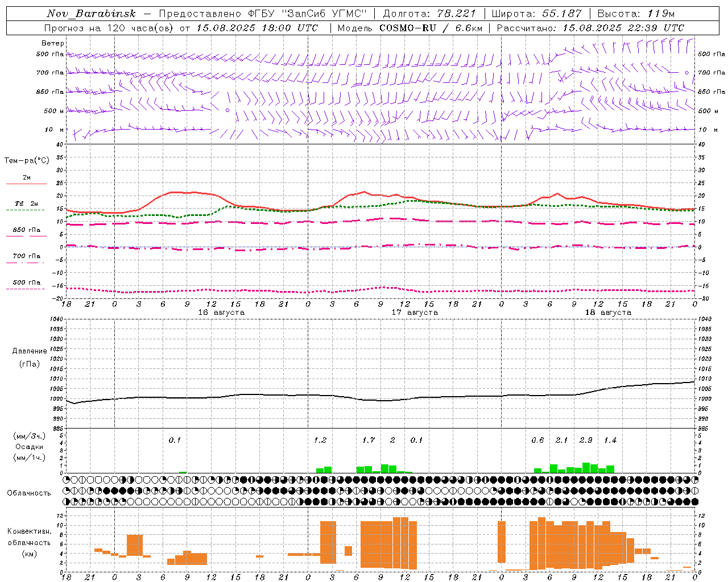Click the Прогноз на 120 часа(ов) text
728x582 pixels.
(109, 28)
